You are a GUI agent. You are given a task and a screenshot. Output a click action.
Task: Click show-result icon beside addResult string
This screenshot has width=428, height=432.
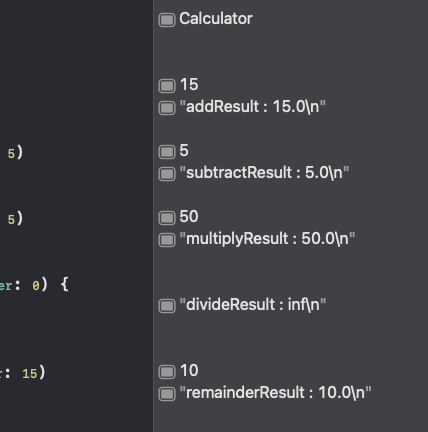pos(167,108)
